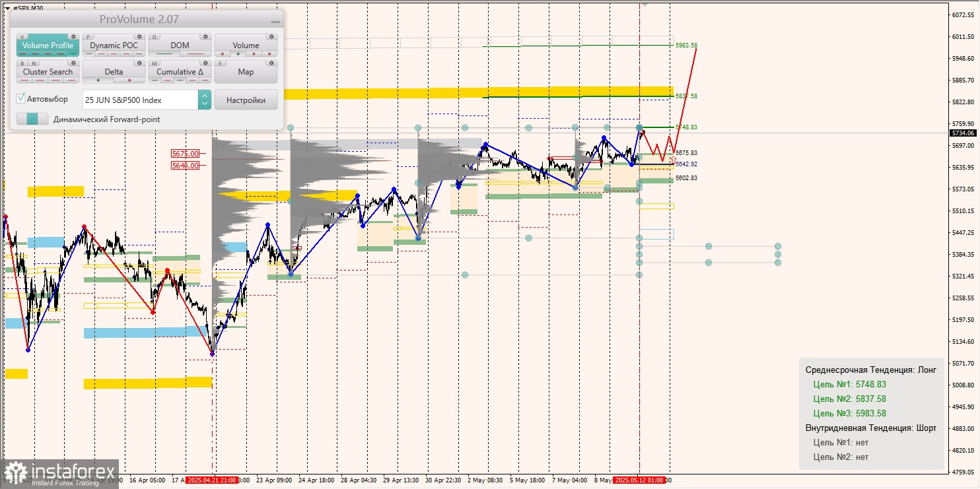980x489 pixels.
Task: Minimize the ProVolume 2.07 panel
Action: tap(275, 22)
